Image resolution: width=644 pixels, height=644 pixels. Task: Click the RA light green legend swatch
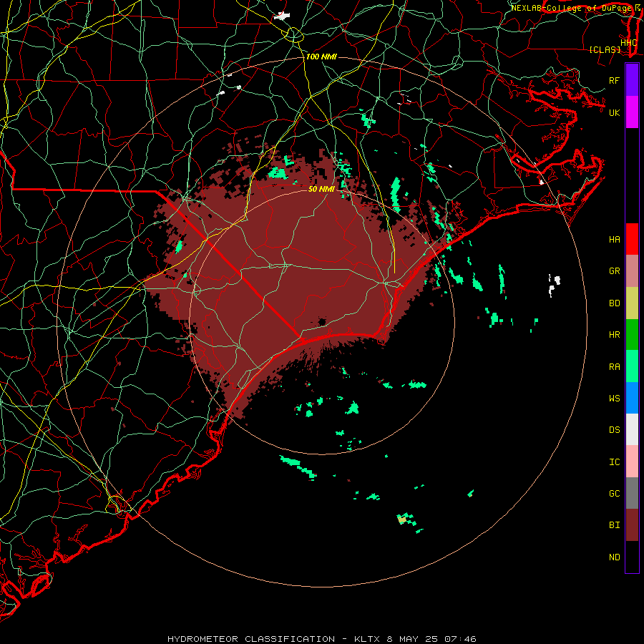[x=632, y=366]
